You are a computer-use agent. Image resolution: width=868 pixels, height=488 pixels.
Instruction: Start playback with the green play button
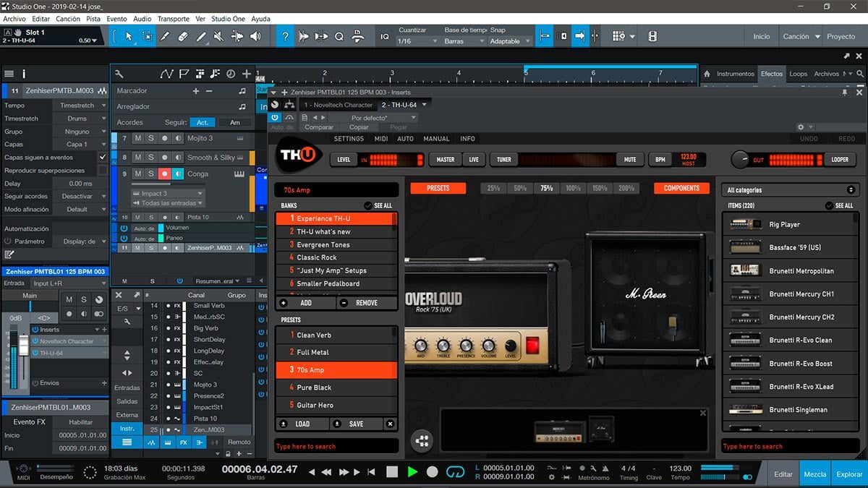pyautogui.click(x=412, y=471)
